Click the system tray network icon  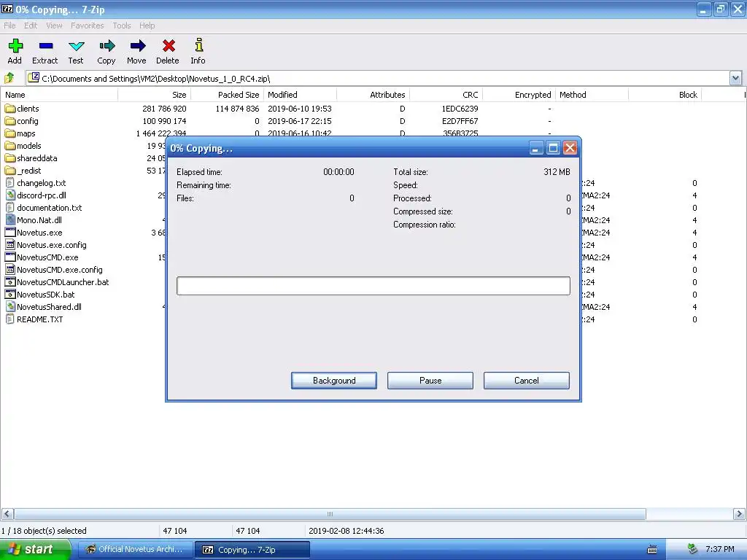coord(692,549)
